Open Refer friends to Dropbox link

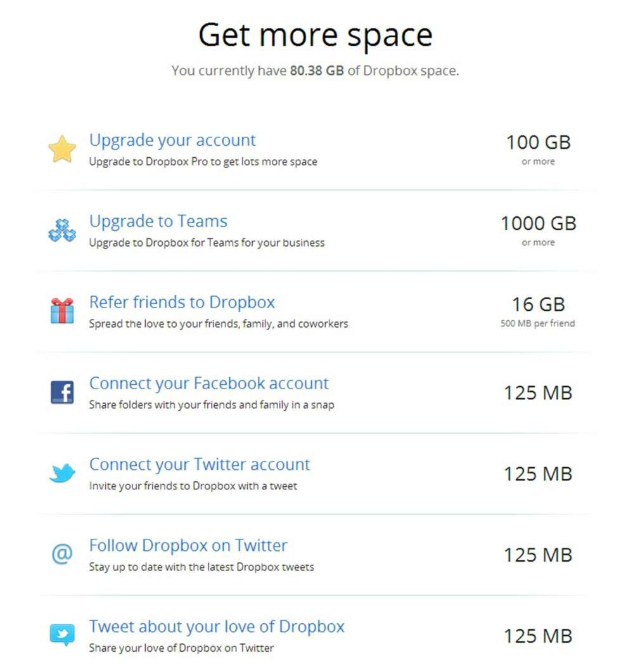click(x=182, y=302)
